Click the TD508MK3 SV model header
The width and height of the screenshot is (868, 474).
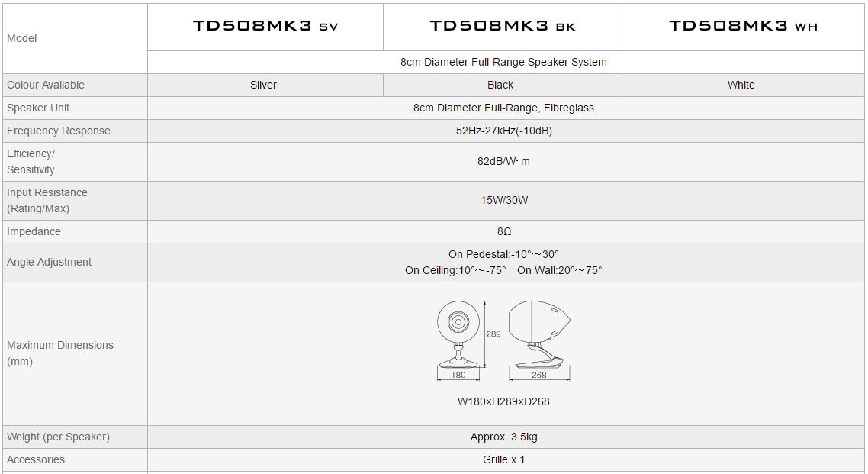click(265, 26)
